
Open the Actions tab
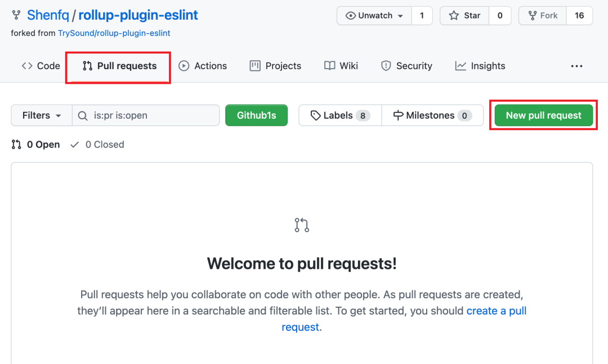coord(203,66)
